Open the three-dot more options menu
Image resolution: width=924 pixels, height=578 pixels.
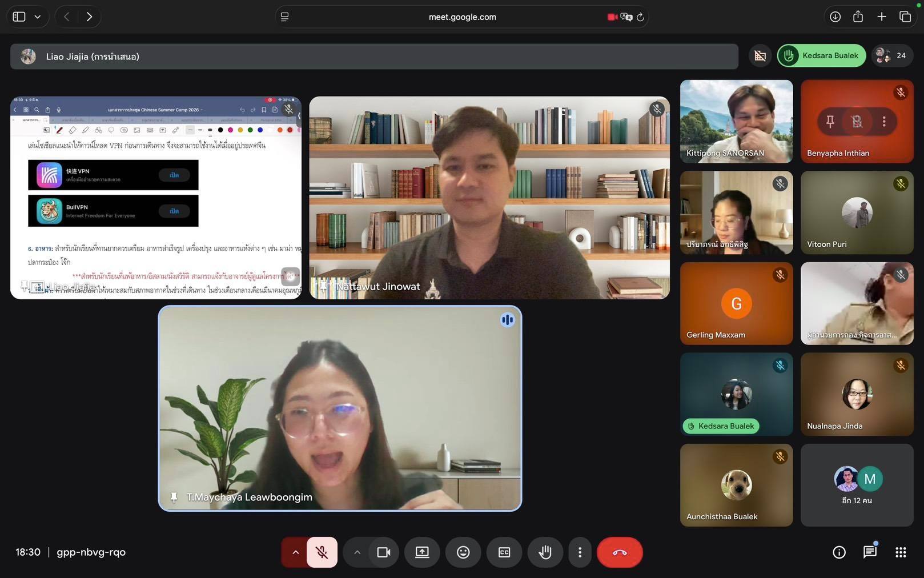pyautogui.click(x=580, y=552)
